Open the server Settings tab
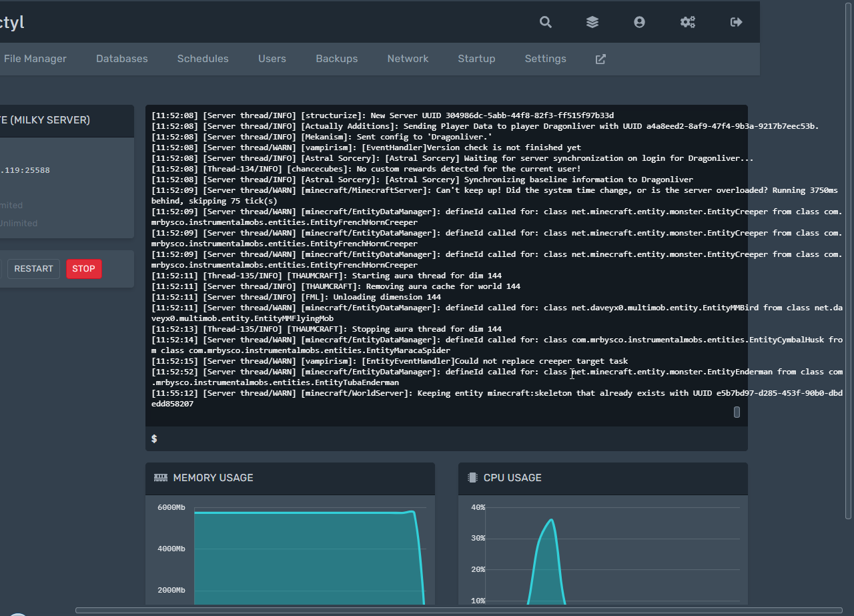This screenshot has height=616, width=854. coord(545,59)
